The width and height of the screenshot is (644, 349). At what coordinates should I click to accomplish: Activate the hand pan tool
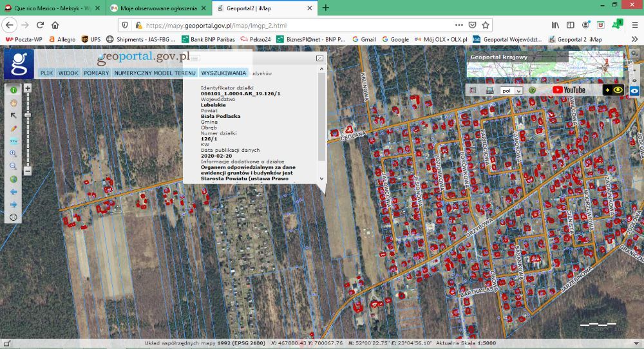pos(13,102)
